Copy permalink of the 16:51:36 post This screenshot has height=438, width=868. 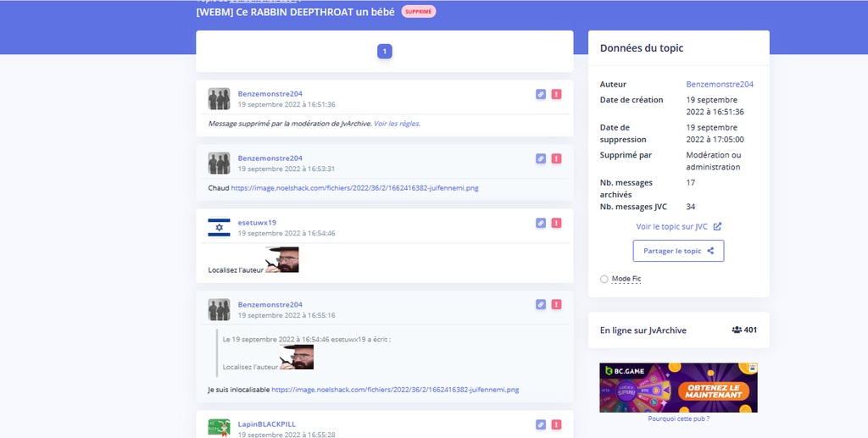coord(541,94)
